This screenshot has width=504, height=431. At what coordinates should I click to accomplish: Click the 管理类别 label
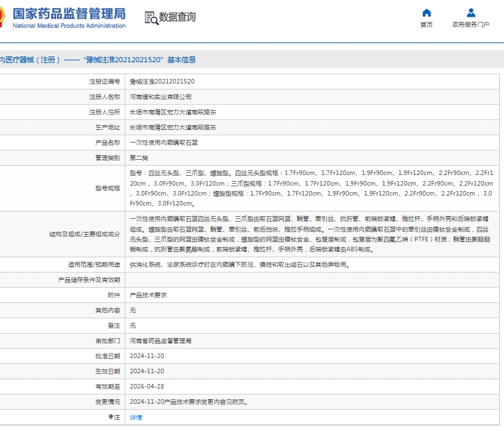click(107, 158)
